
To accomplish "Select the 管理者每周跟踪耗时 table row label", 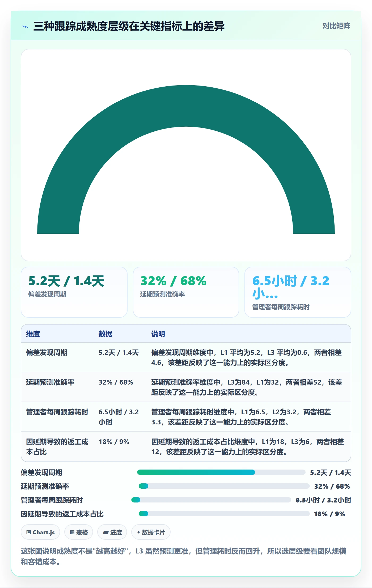I will coord(57,412).
